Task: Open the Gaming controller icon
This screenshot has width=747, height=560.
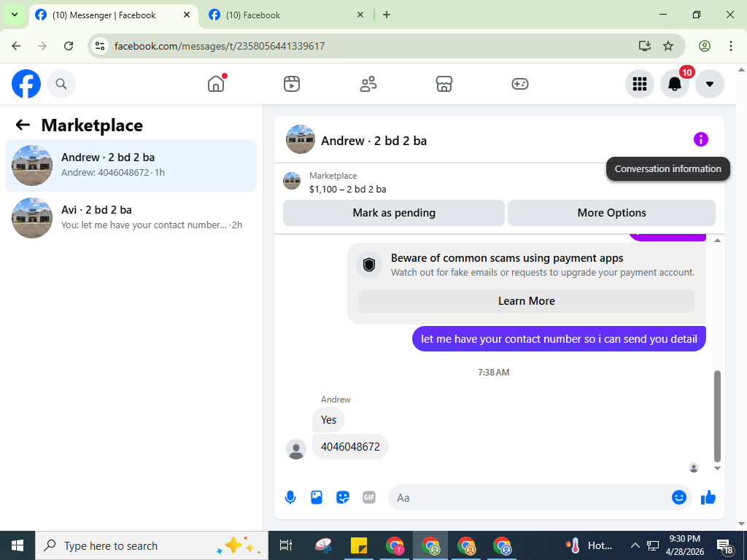Action: pos(519,84)
